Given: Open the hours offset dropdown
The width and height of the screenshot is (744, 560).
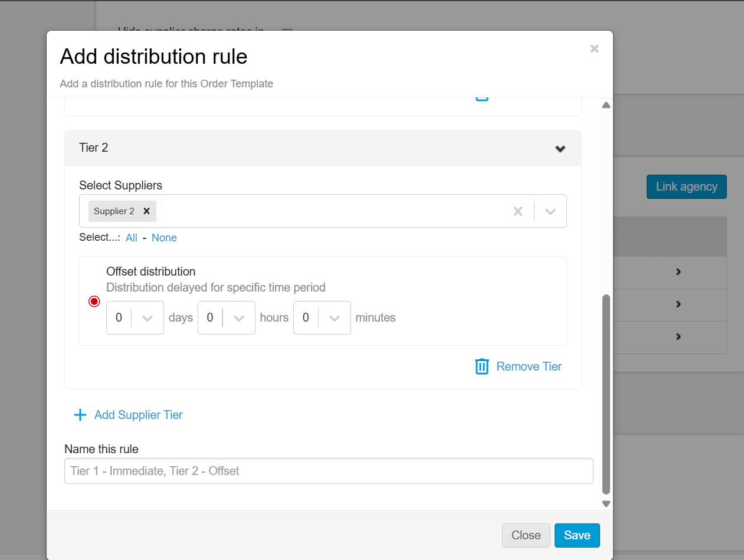Looking at the screenshot, I should point(239,318).
